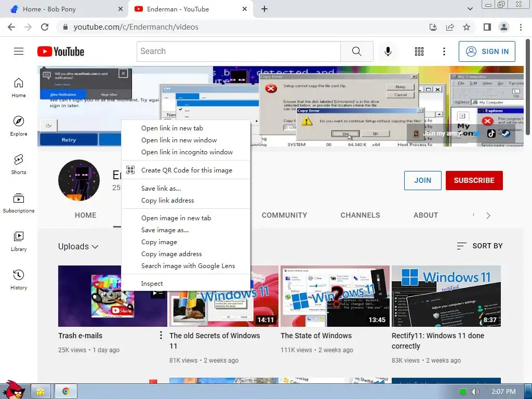Click the Enderman channel avatar
Screen dimensions: 532x399
point(79,180)
